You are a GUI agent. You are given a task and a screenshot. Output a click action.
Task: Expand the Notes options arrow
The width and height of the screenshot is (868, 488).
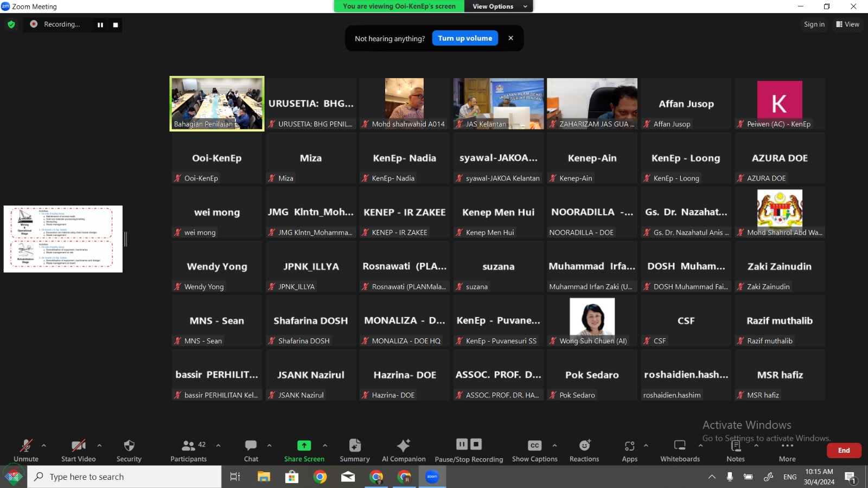tap(756, 445)
